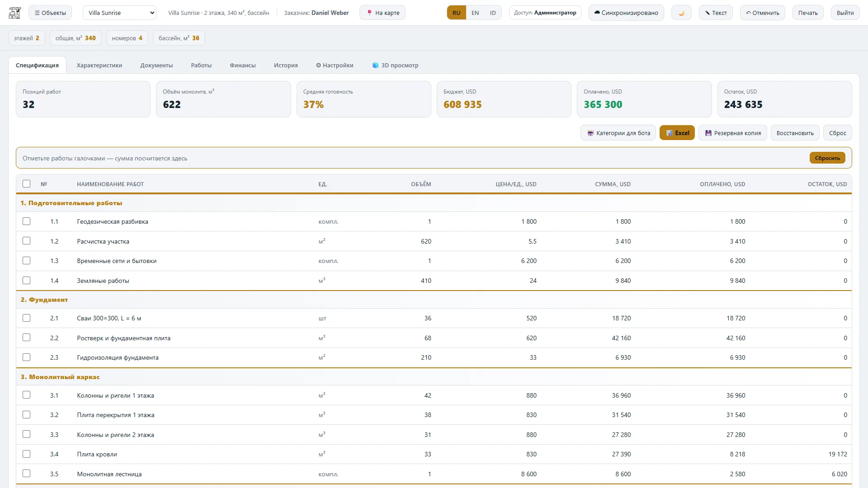Switch to the 'Характеристики' tab
This screenshot has height=488, width=868.
(99, 65)
